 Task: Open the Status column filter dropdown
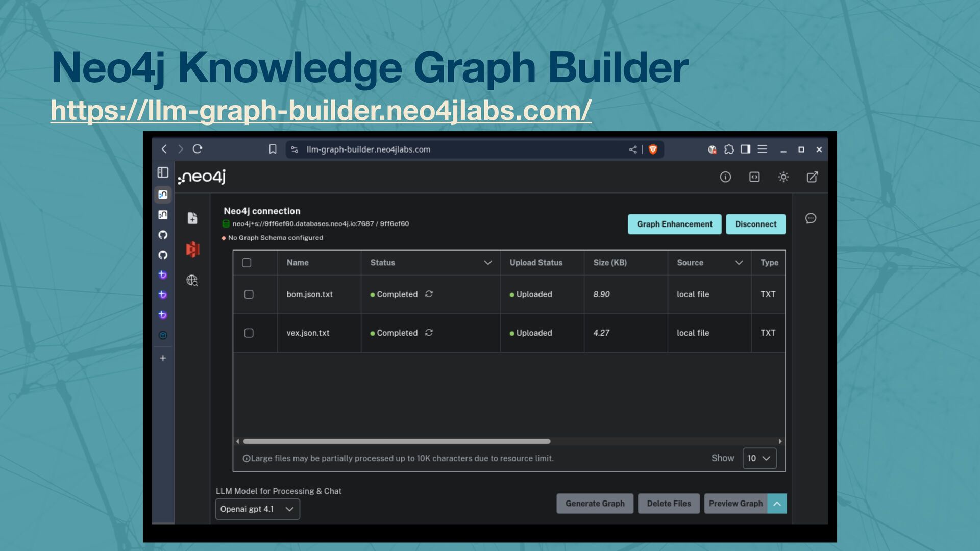click(x=487, y=263)
